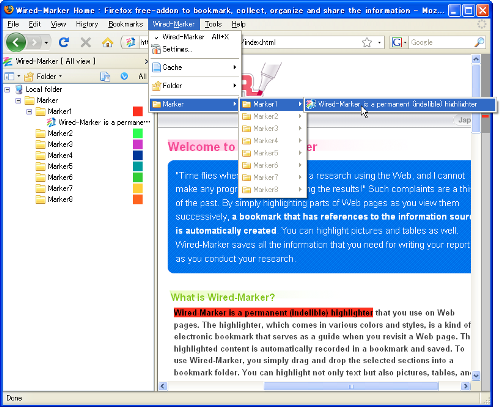Click the 'Done' status bar text
This screenshot has width=500, height=407.
click(x=14, y=398)
